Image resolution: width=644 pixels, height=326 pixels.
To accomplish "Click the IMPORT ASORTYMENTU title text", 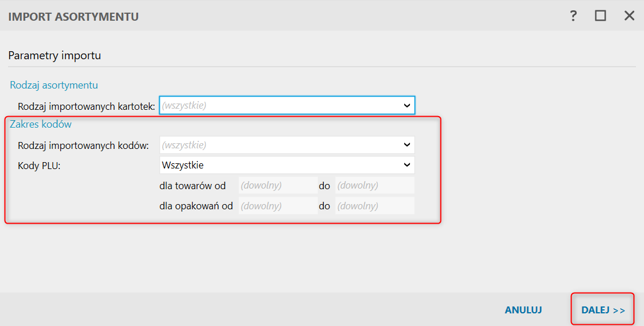I will 74,17.
